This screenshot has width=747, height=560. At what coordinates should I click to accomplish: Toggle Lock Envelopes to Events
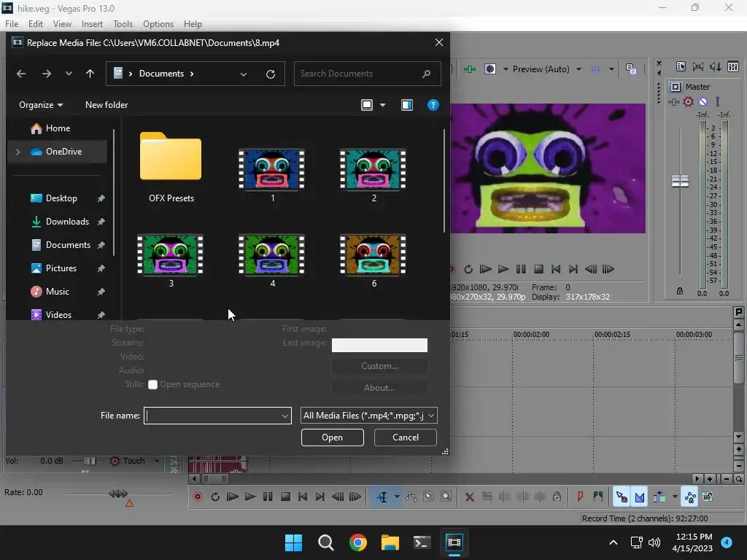pyautogui.click(x=690, y=497)
